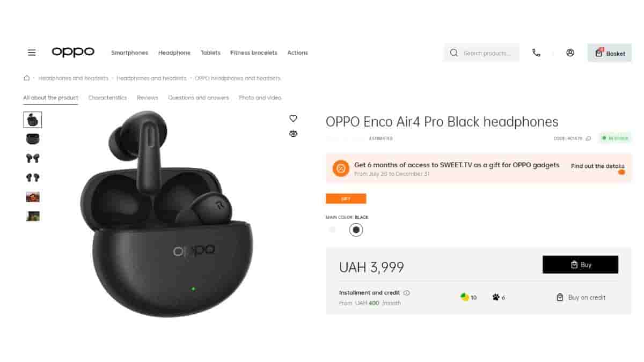Copy the product code icon

588,138
